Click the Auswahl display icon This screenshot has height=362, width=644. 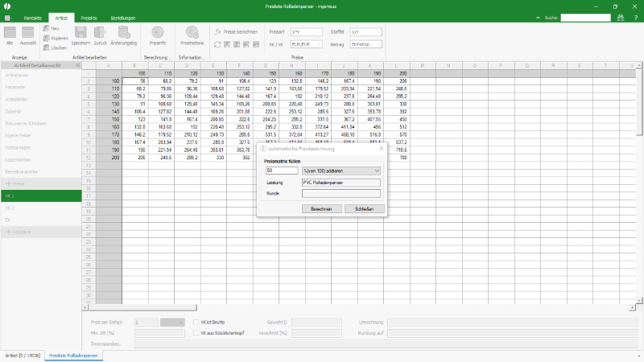28,35
